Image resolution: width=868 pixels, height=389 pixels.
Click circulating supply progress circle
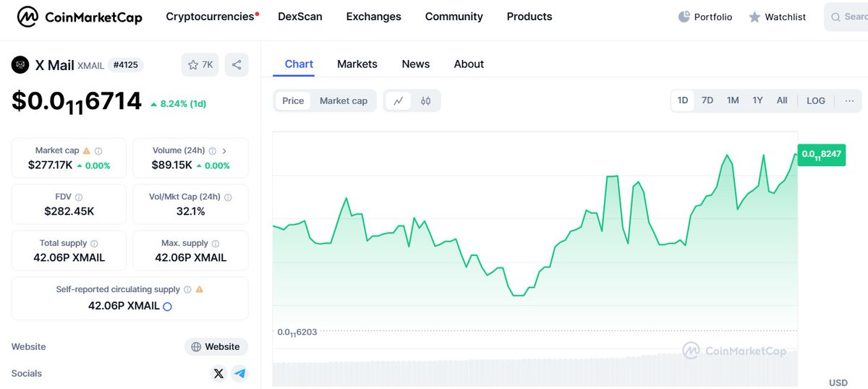coord(167,307)
